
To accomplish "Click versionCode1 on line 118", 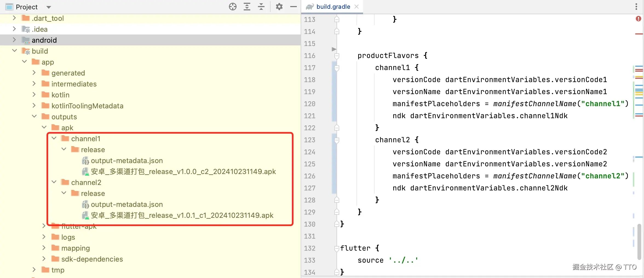I will click(581, 80).
